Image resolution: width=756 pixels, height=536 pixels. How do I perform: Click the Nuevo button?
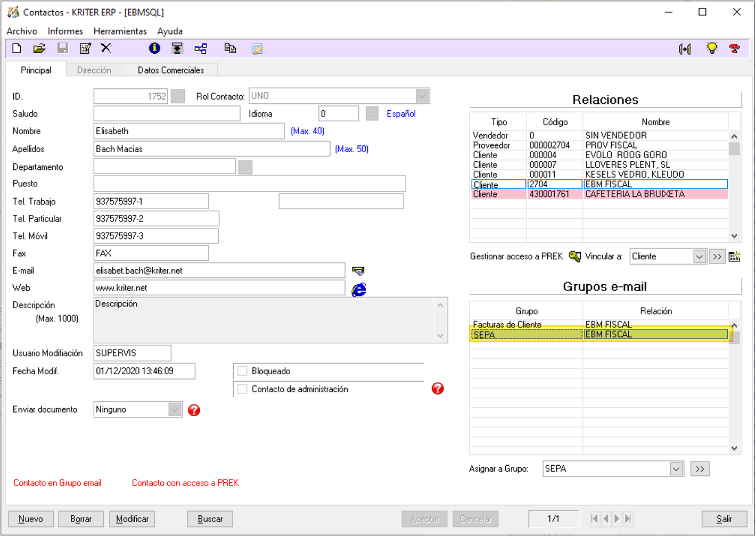click(x=31, y=519)
